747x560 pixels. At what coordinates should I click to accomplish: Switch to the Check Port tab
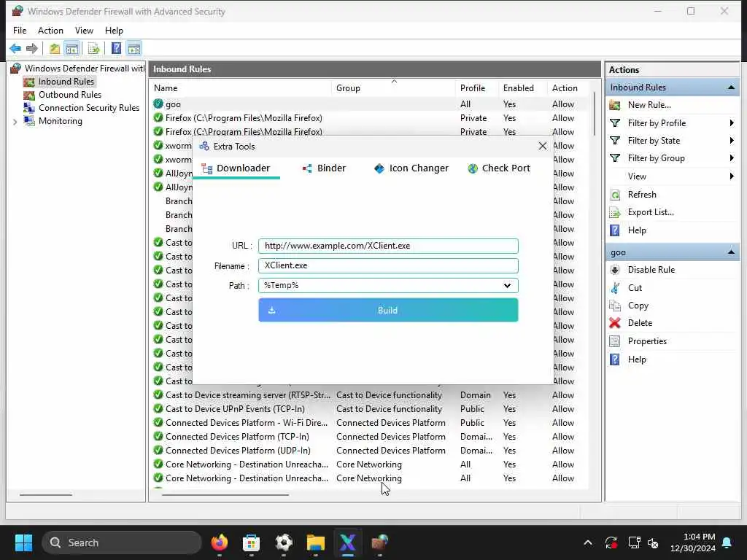499,168
